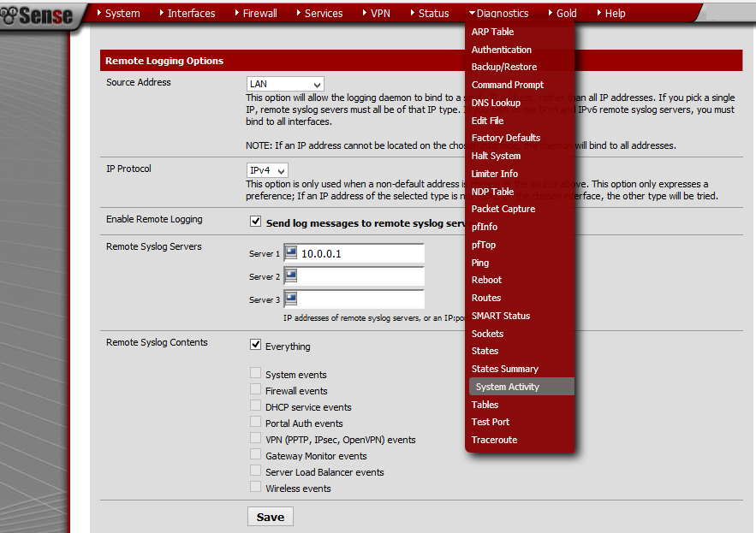The image size is (756, 533).
Task: Click into Server 1 address field
Action: tap(354, 253)
